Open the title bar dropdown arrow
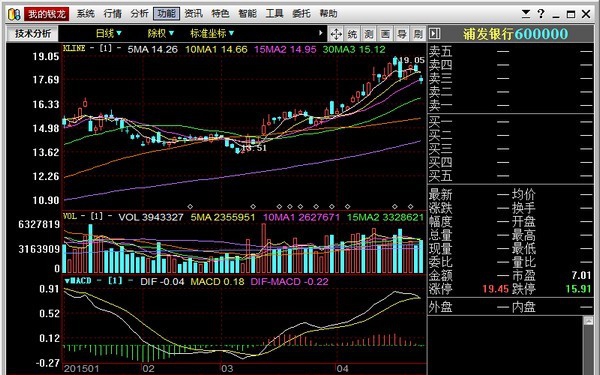 click(x=526, y=14)
